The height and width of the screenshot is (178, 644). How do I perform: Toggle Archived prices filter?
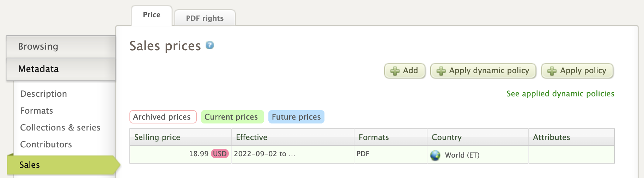[x=163, y=117]
